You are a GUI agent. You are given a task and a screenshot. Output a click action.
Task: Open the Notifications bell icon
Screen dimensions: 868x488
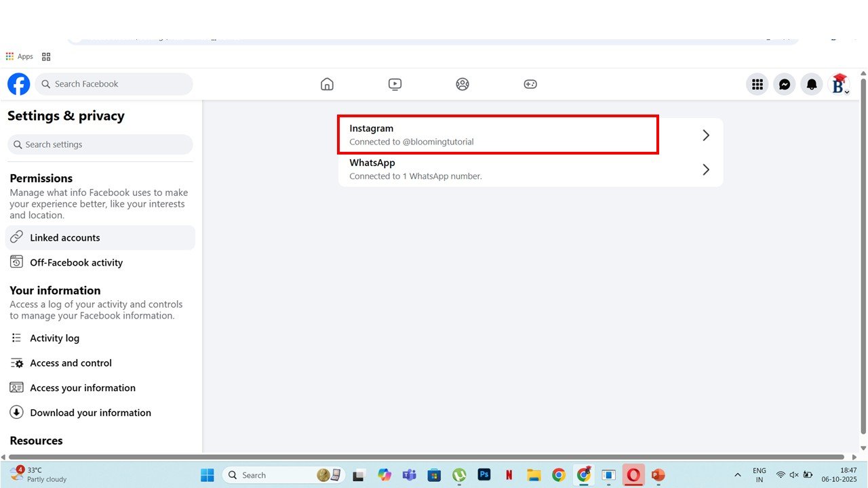[x=812, y=84]
